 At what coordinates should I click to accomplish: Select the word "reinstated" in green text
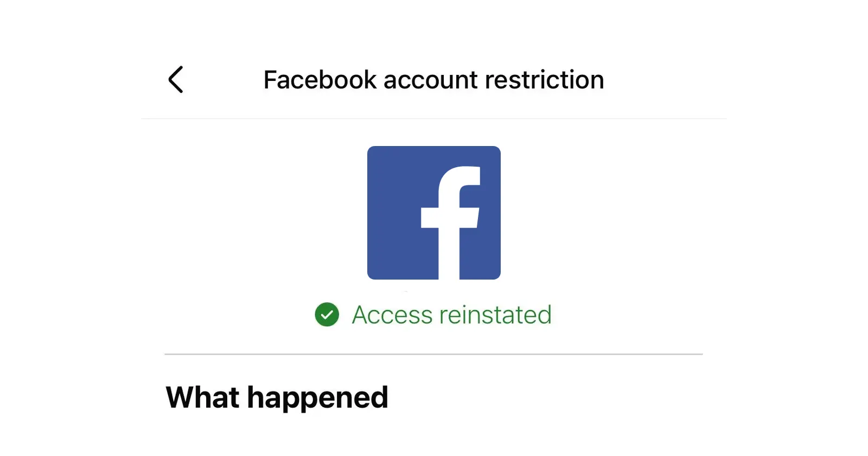[495, 315]
